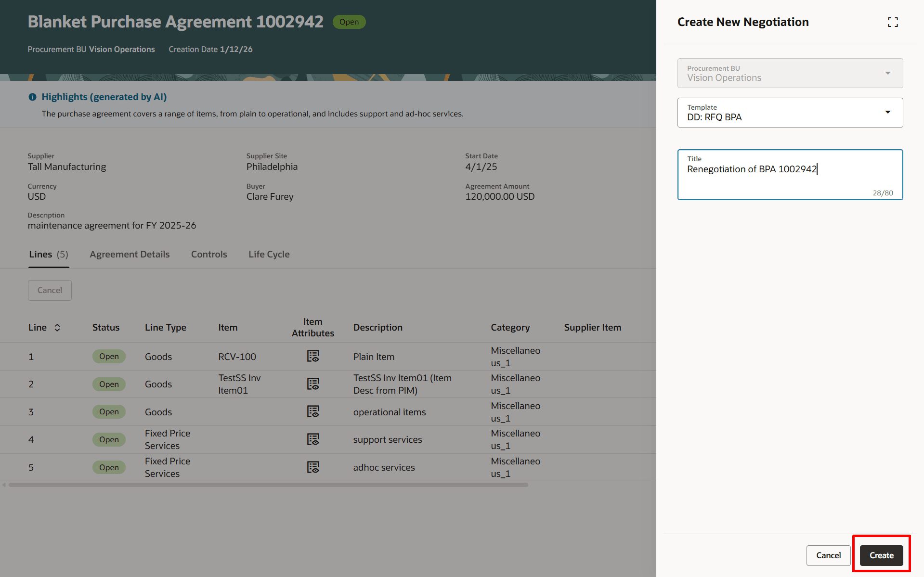Open the Procurement BU dropdown
This screenshot has height=577, width=924.
(x=887, y=73)
